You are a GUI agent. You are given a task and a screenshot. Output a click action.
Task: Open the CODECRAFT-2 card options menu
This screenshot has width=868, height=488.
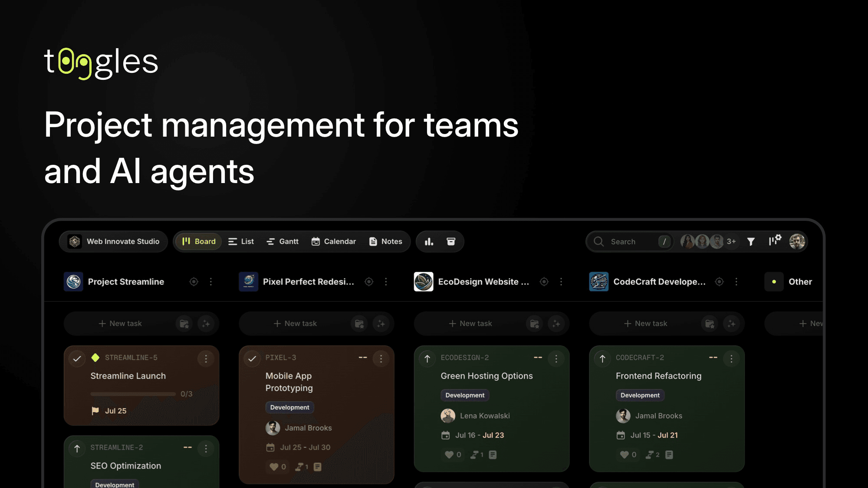pos(731,359)
